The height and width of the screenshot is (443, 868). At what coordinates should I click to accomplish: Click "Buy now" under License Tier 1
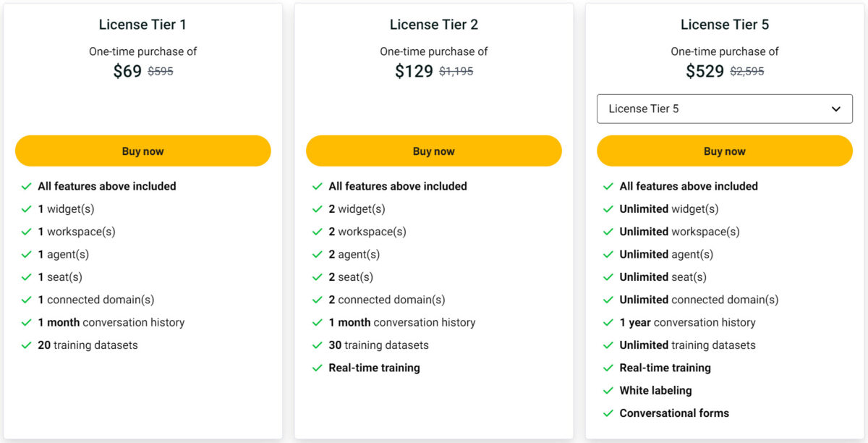[142, 151]
